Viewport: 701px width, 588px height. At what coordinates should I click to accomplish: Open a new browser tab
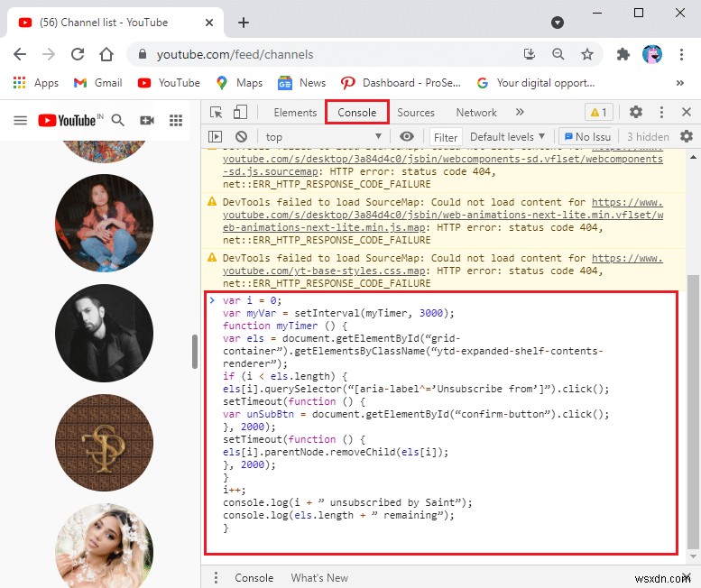244,23
